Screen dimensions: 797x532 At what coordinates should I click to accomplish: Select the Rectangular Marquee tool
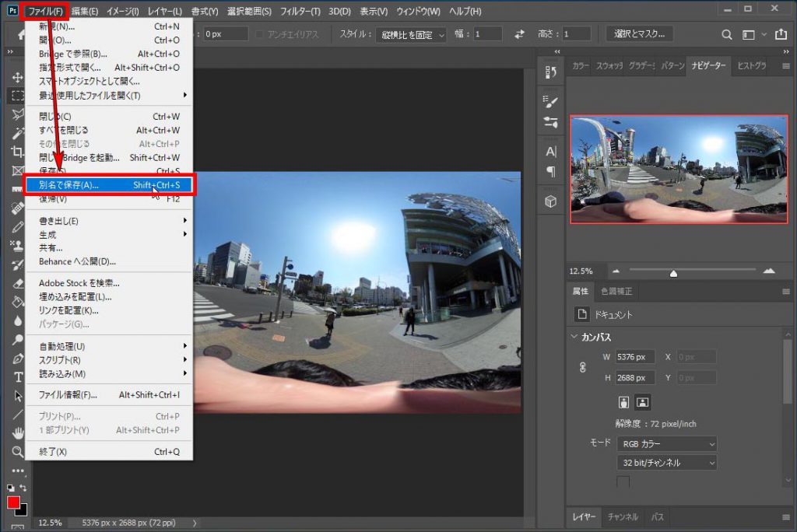click(x=17, y=96)
